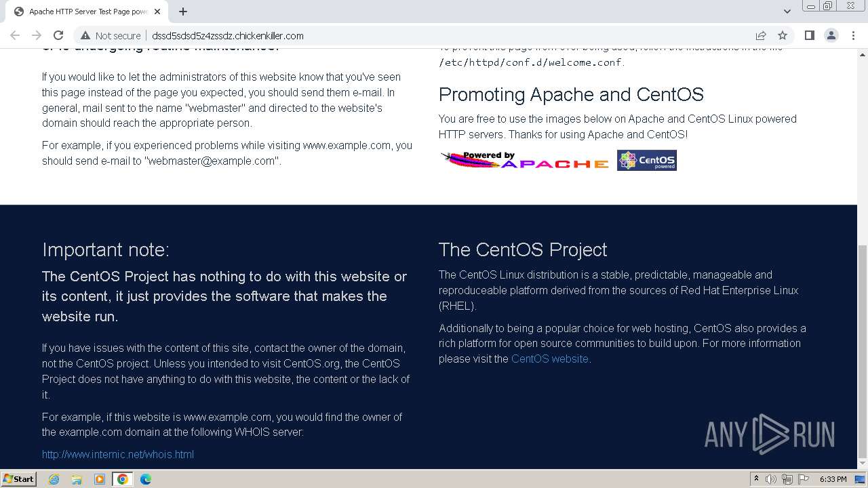Screen dimensions: 868x488
Task: Close the Apache HTTP Server Test Page tab
Action: [x=157, y=12]
